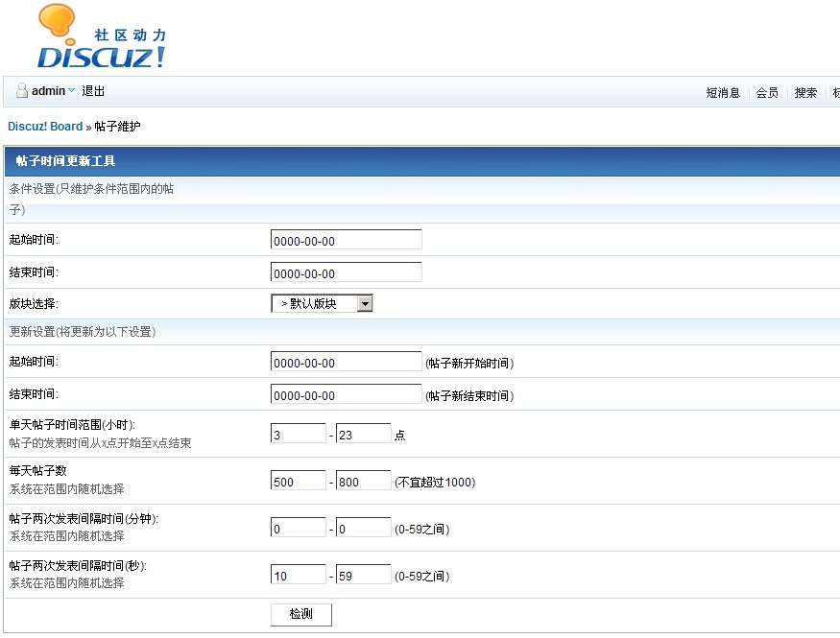840x638 pixels.
Task: Click the 更新设置 section heading
Action: pyautogui.click(x=82, y=331)
